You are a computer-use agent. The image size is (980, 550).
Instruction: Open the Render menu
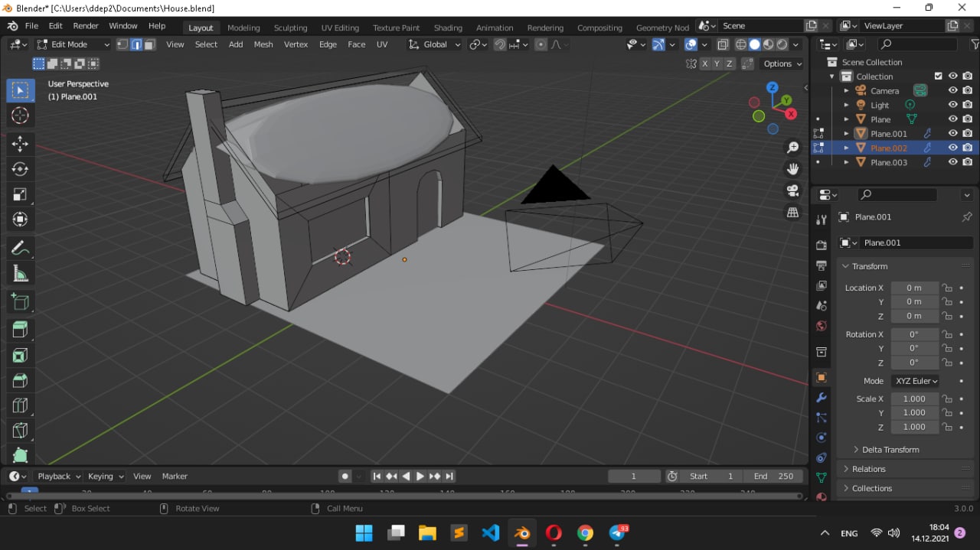(x=86, y=26)
